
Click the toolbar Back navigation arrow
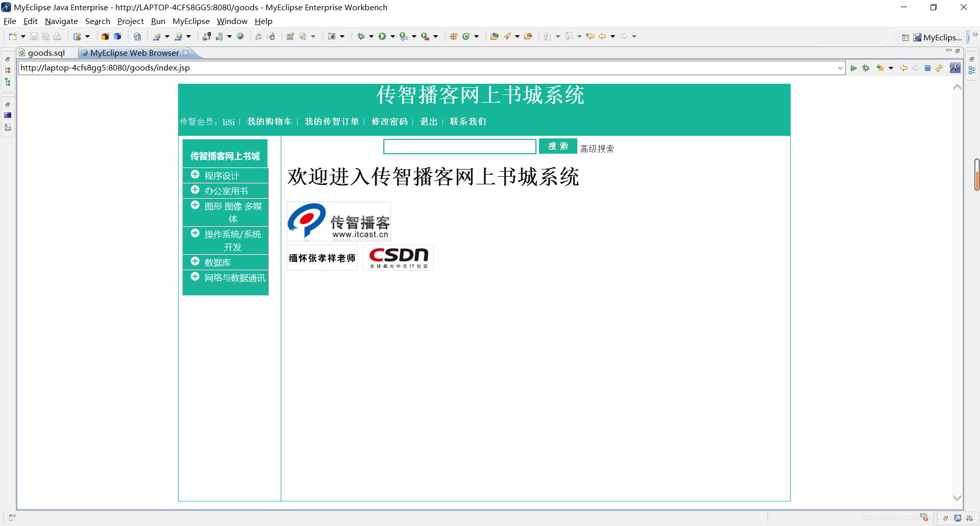point(602,36)
